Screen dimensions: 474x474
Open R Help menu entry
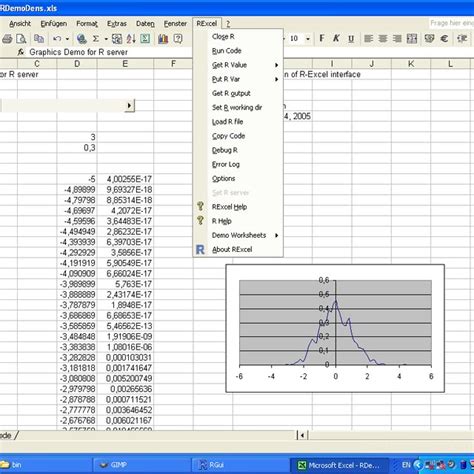point(238,221)
